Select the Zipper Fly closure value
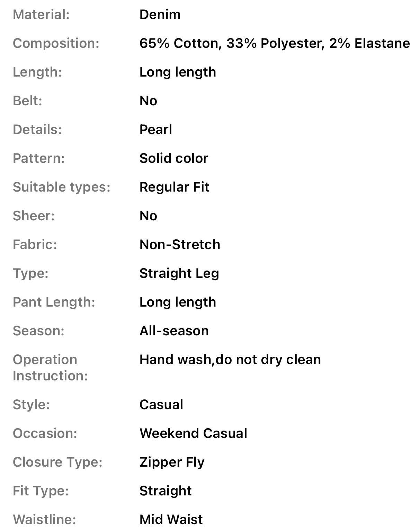 [172, 462]
